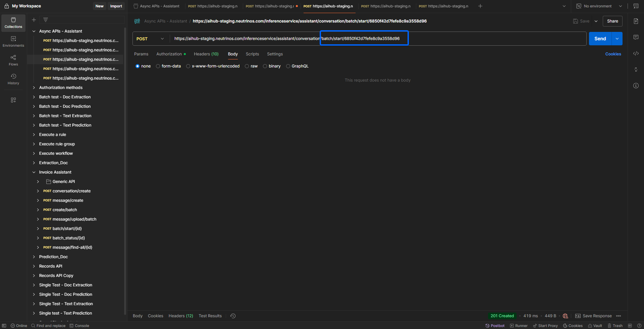This screenshot has width=644, height=329.
Task: Open Runner from the status bar
Action: [519, 326]
